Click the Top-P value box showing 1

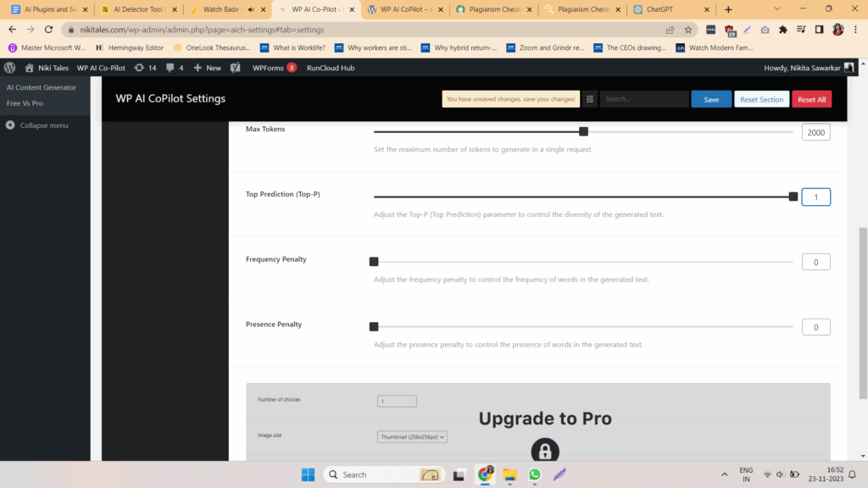pyautogui.click(x=816, y=197)
